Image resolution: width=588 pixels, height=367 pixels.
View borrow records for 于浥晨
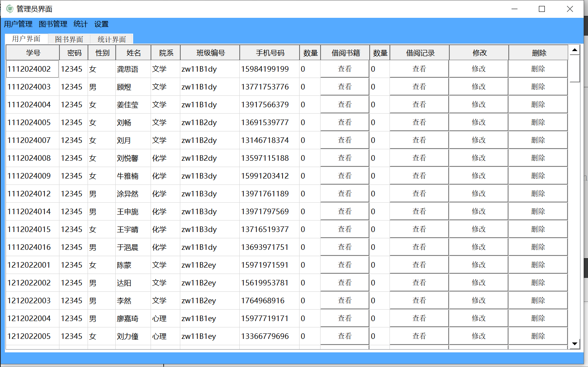coord(419,247)
